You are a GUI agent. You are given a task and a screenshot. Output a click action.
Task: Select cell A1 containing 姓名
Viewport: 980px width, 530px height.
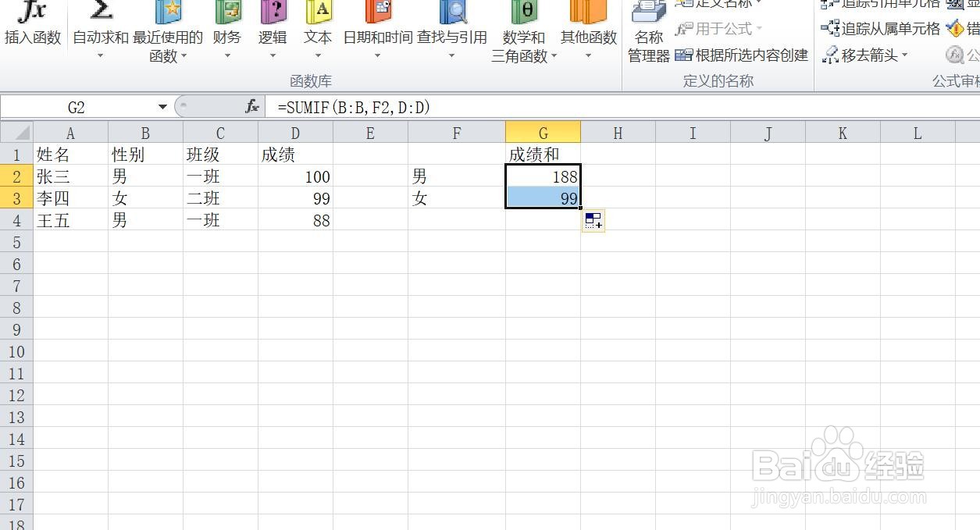70,155
